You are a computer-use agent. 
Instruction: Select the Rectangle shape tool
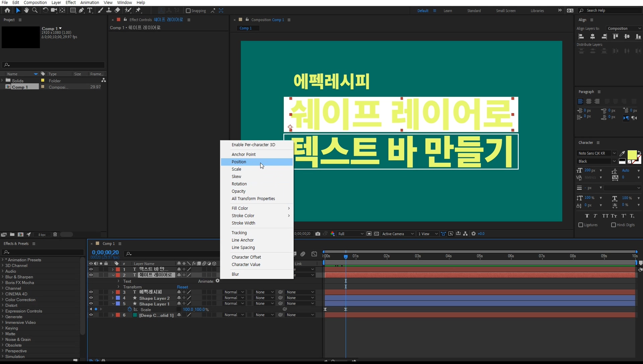(x=73, y=10)
